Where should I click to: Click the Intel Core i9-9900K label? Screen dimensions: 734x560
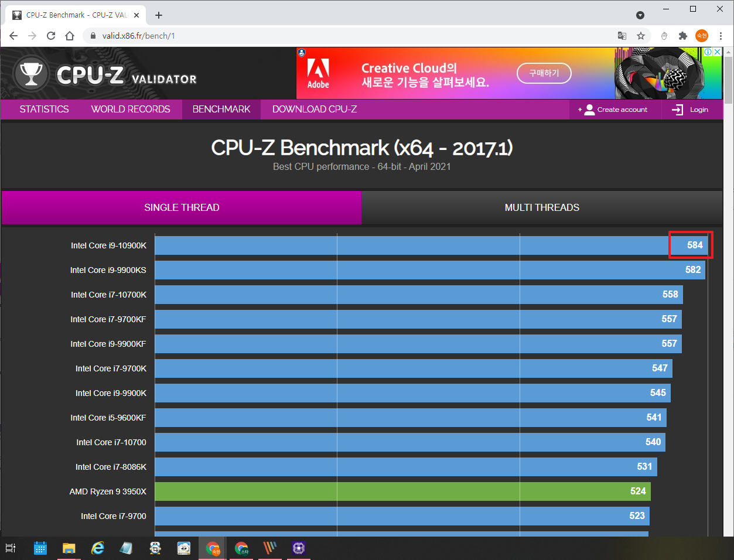point(111,393)
